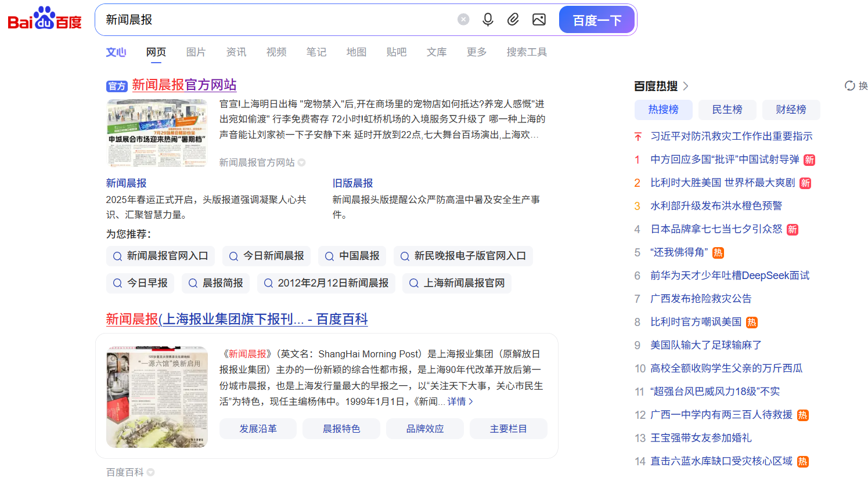Open hot item “还我佛得角”
The image size is (868, 478).
[x=679, y=252]
